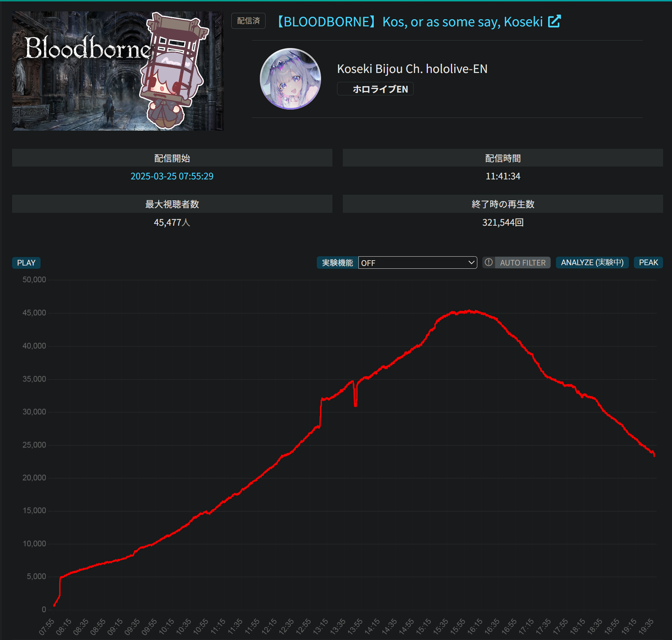Click the Koseki Bijou channel avatar

click(290, 79)
